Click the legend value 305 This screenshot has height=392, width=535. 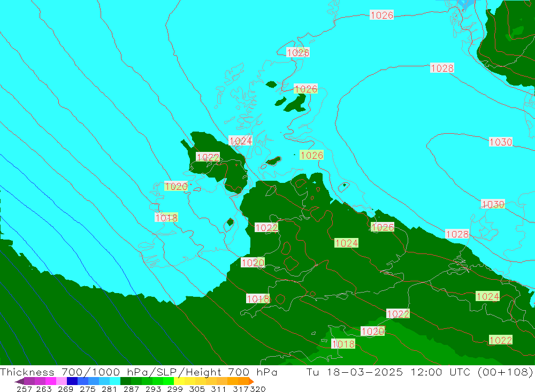196,389
